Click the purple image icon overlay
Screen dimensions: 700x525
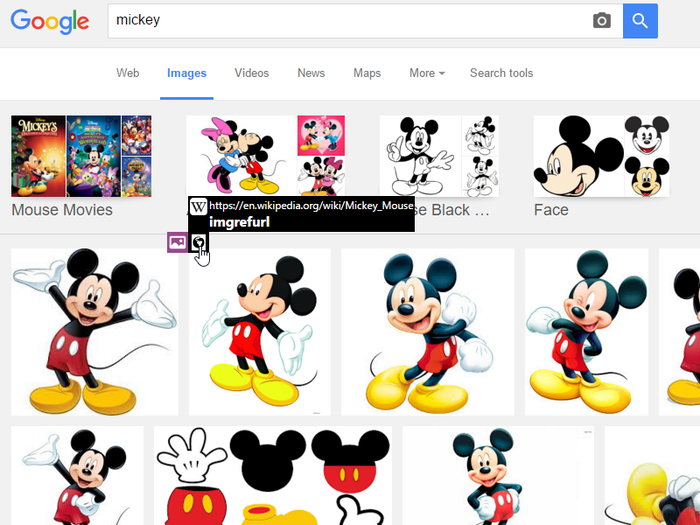[x=177, y=242]
